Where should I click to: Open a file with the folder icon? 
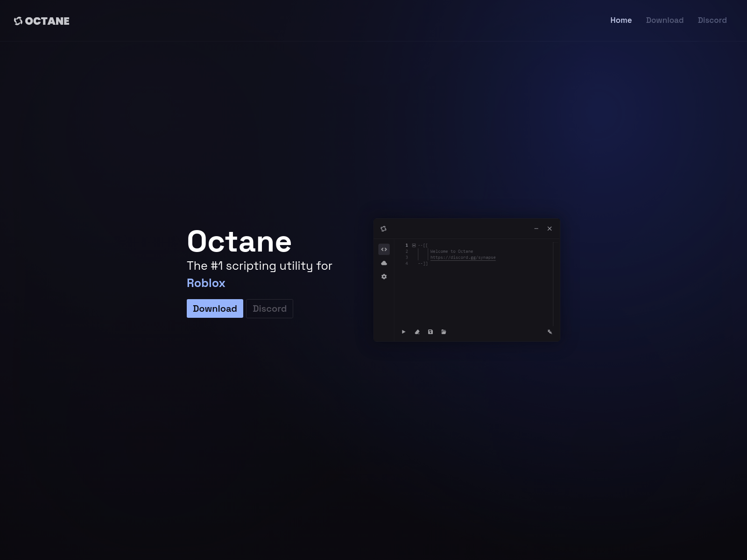click(444, 332)
